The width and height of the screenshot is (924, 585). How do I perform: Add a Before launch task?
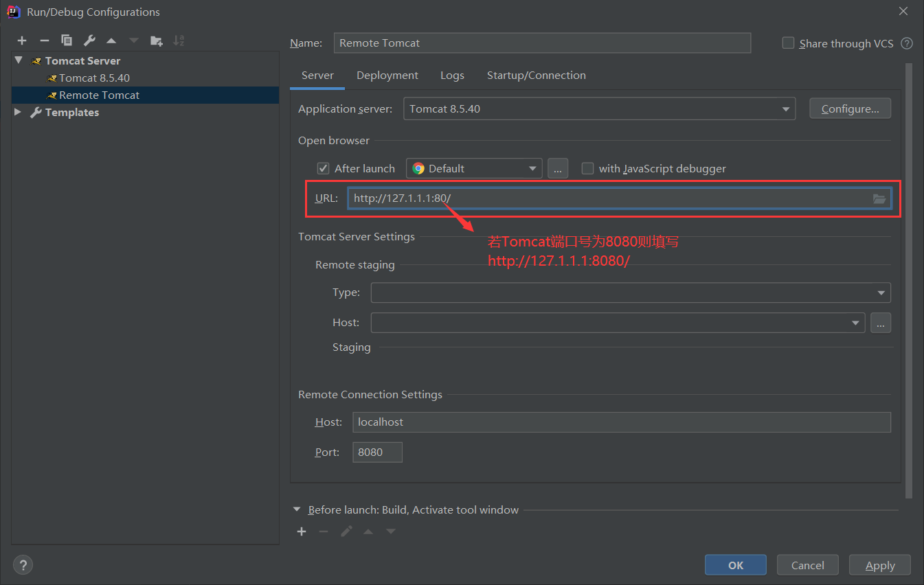point(302,531)
